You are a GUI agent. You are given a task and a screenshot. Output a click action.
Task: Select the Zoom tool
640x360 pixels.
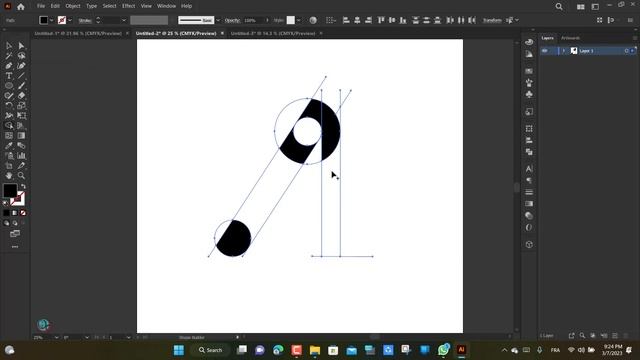[21, 176]
